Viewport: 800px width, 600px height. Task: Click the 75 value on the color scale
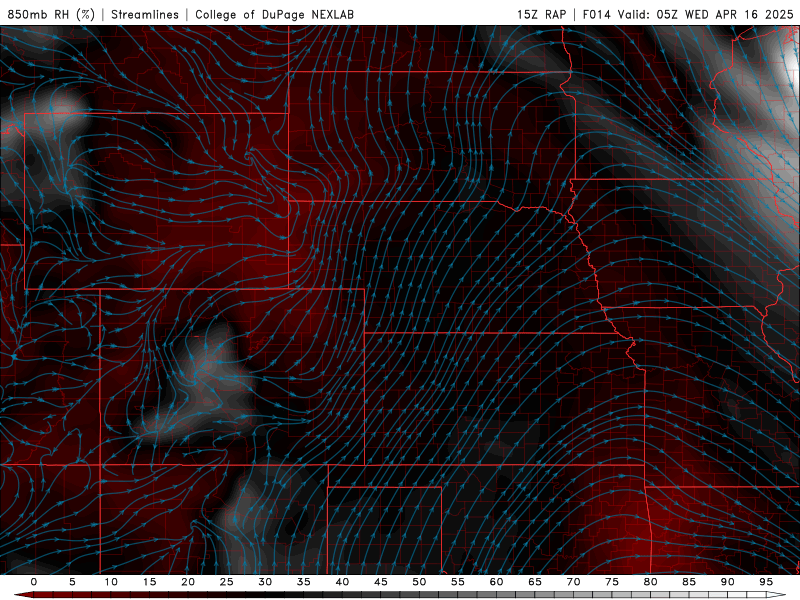(x=612, y=582)
